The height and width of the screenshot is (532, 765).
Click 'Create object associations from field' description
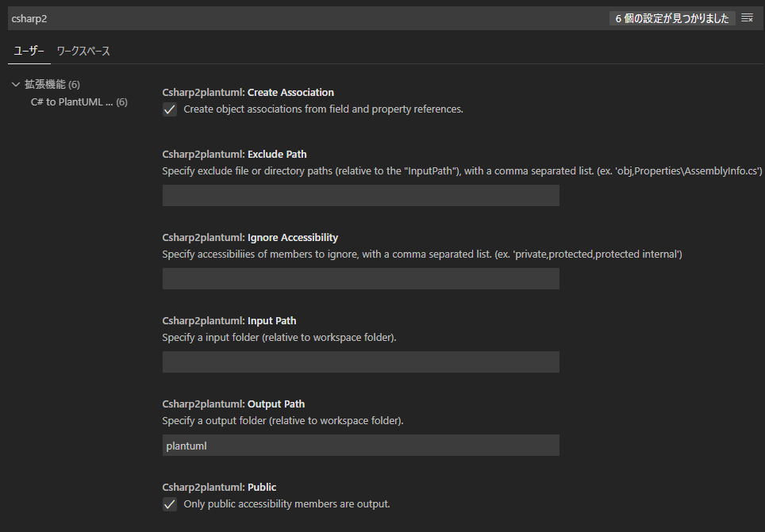323,109
